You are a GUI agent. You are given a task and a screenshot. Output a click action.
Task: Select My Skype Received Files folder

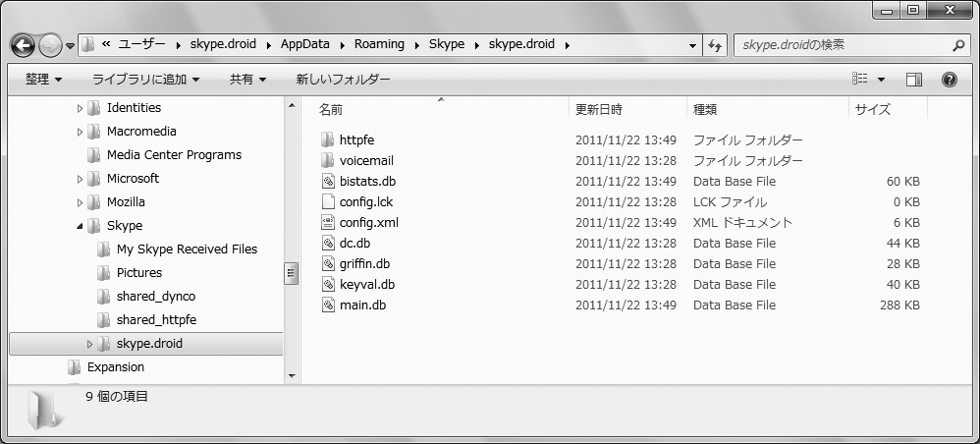(187, 250)
